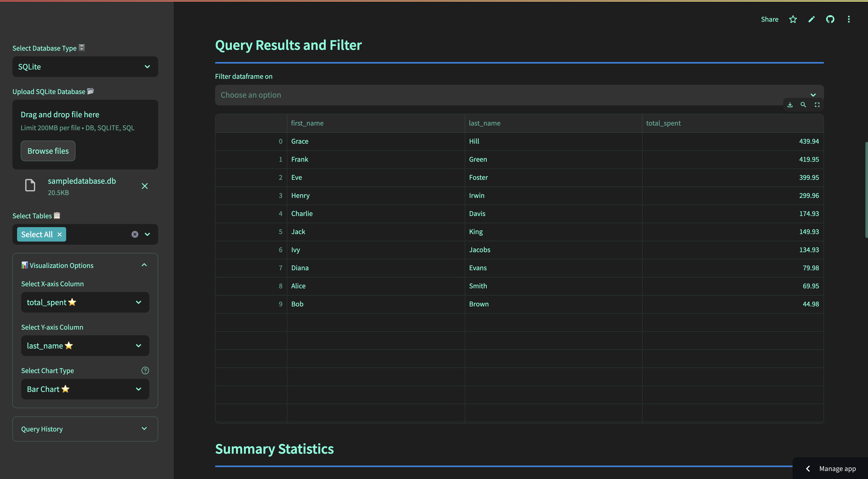Expand dataframe to fullscreen
Image resolution: width=868 pixels, height=479 pixels.
tap(817, 105)
